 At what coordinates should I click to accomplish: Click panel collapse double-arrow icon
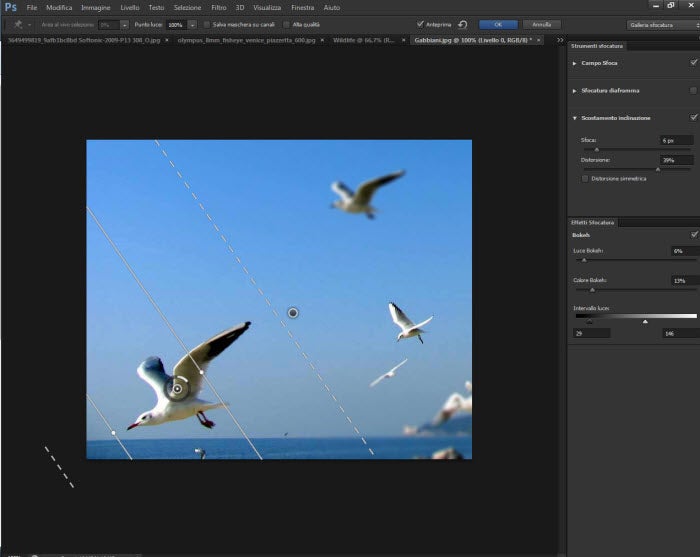pos(559,40)
